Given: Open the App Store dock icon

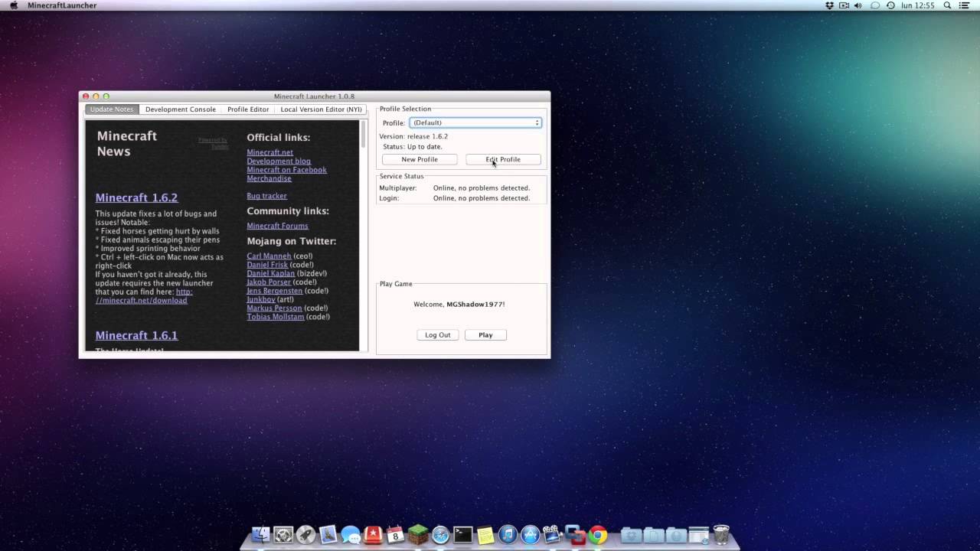Looking at the screenshot, I should pos(530,534).
